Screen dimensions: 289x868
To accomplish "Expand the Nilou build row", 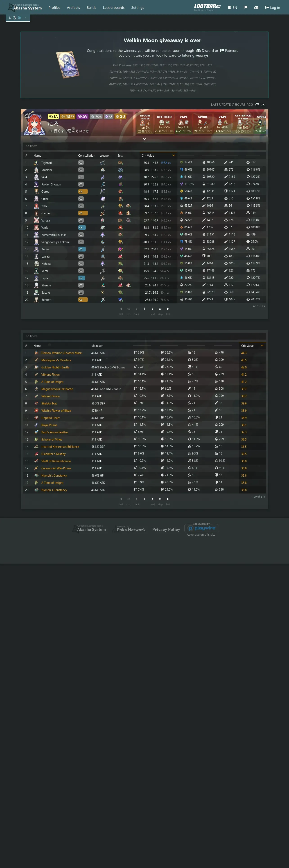I will [144, 206].
